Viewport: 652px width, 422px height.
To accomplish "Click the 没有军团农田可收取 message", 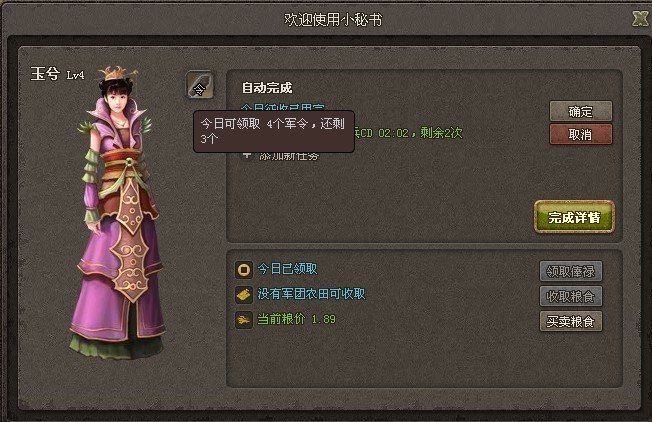I will point(311,294).
